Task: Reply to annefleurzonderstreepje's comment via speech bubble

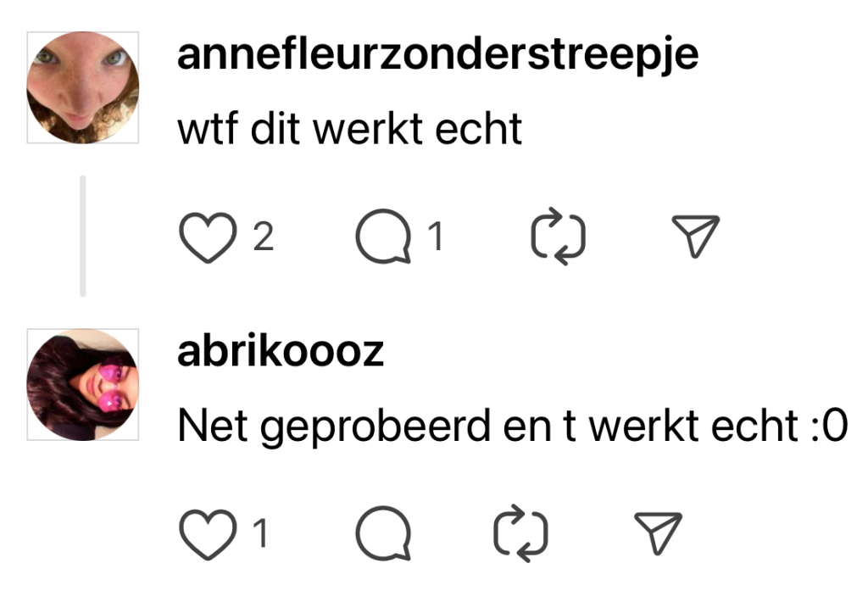Action: (x=384, y=236)
